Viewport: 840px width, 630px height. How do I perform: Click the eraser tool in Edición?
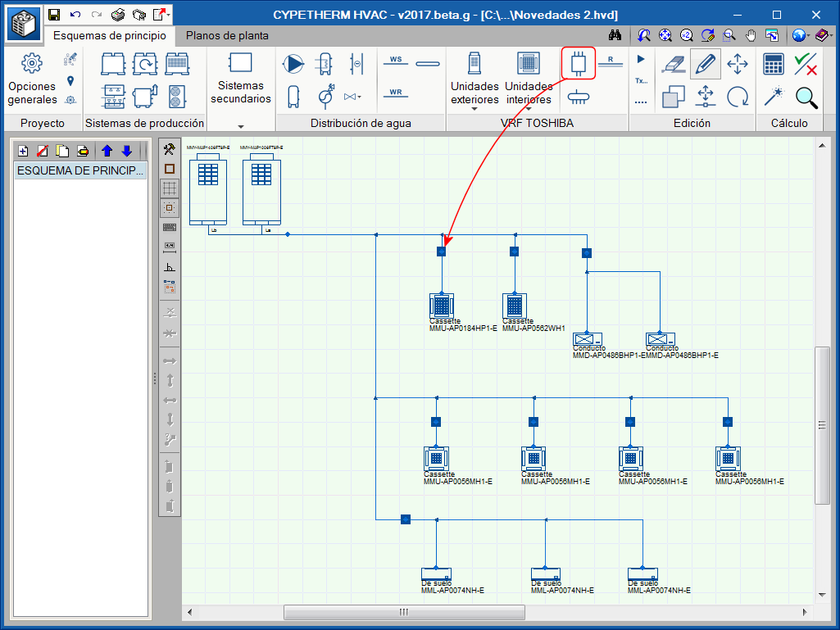(672, 64)
